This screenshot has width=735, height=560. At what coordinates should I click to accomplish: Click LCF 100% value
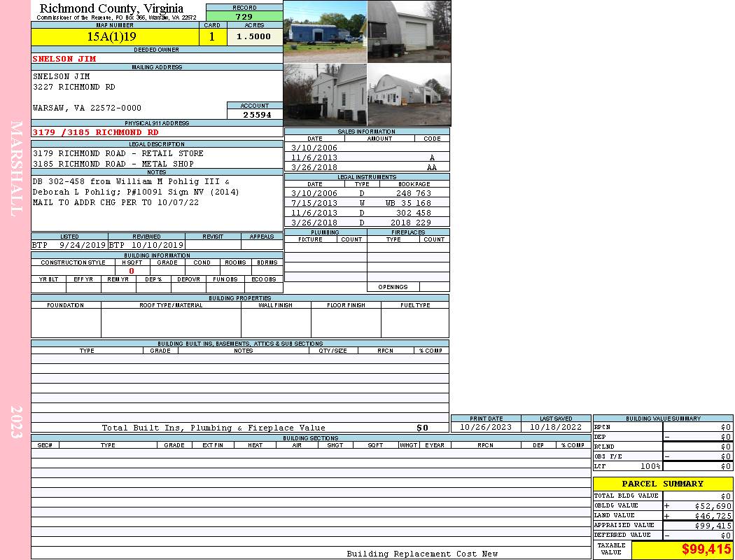pyautogui.click(x=650, y=466)
